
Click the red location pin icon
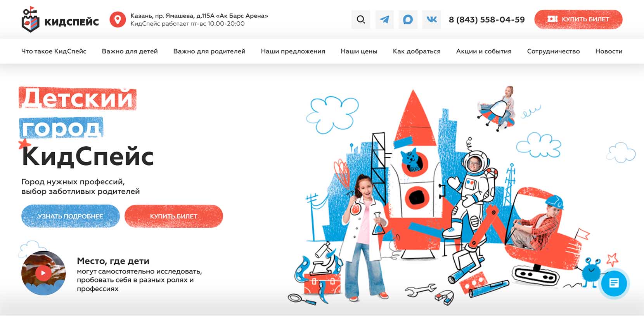pos(118,19)
